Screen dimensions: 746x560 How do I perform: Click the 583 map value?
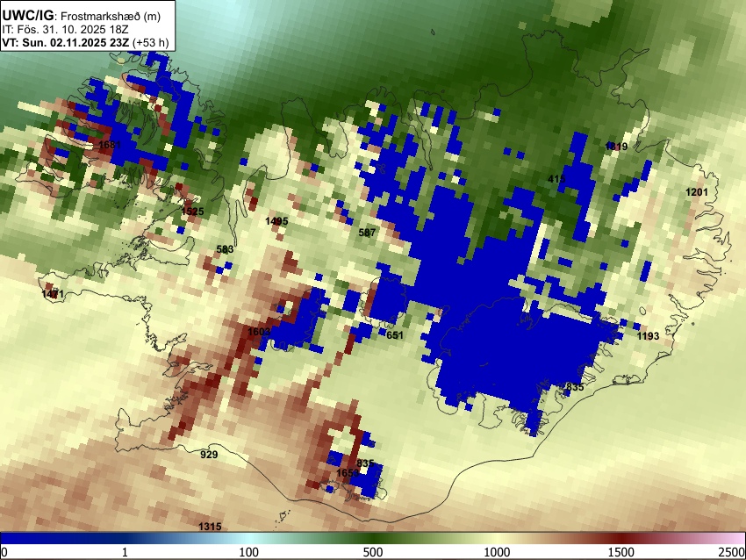click(x=225, y=249)
